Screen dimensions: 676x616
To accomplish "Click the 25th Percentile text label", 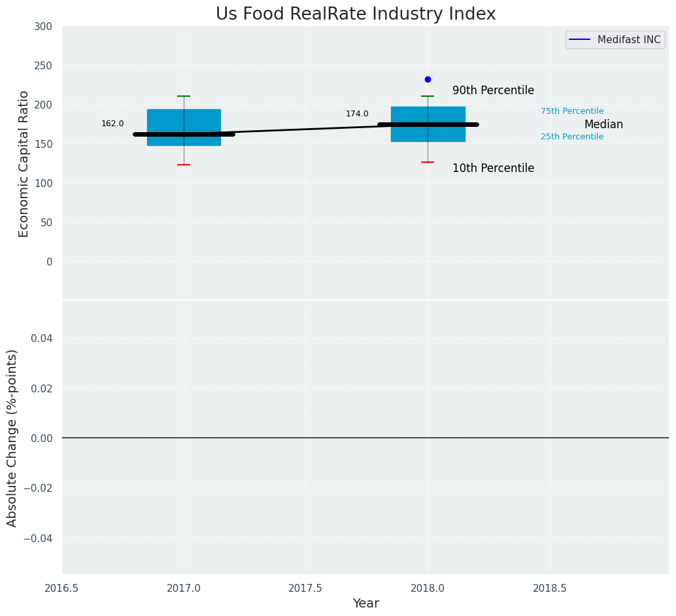I will pos(572,137).
